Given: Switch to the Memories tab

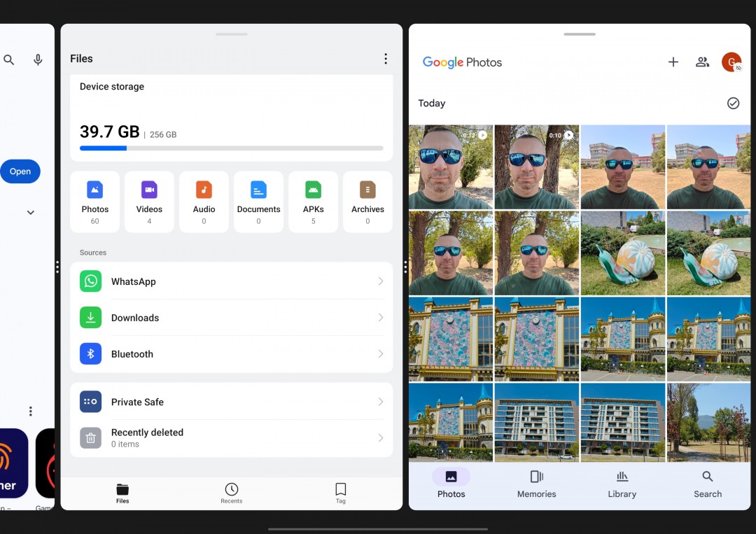Looking at the screenshot, I should point(536,484).
